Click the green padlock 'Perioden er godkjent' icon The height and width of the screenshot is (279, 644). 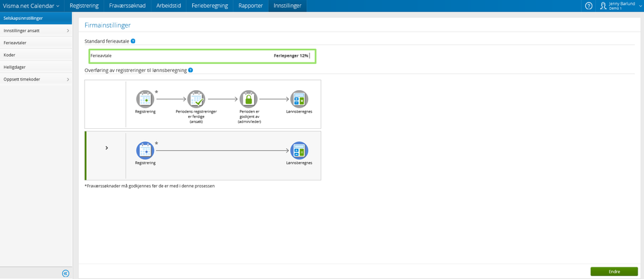click(x=248, y=99)
